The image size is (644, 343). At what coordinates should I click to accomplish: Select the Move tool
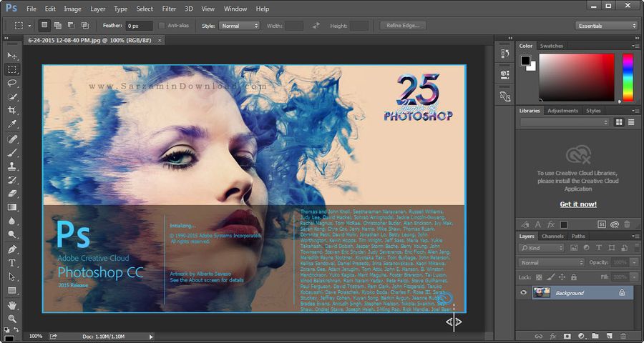click(12, 56)
